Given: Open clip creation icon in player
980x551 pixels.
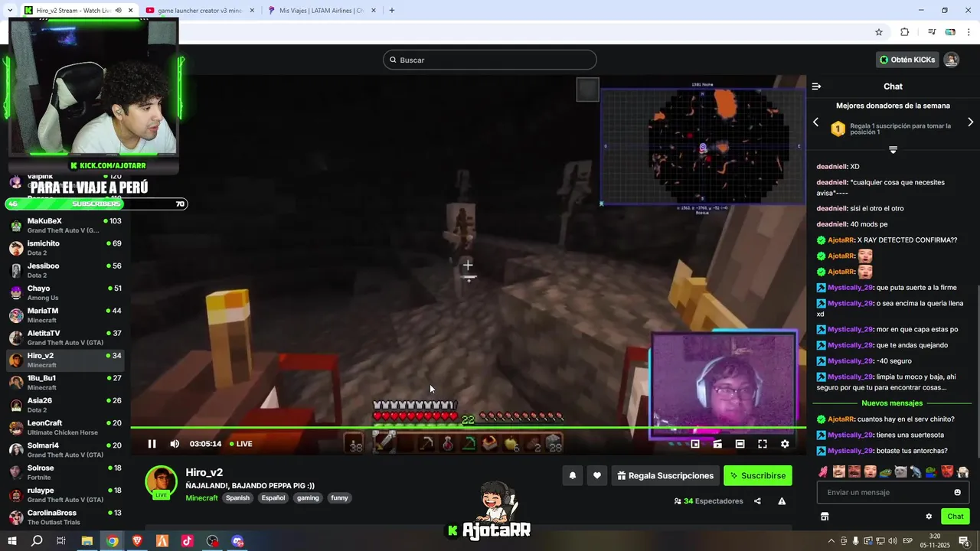Looking at the screenshot, I should (x=717, y=444).
